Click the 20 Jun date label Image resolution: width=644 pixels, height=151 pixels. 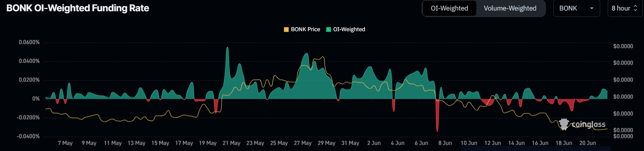pyautogui.click(x=587, y=143)
